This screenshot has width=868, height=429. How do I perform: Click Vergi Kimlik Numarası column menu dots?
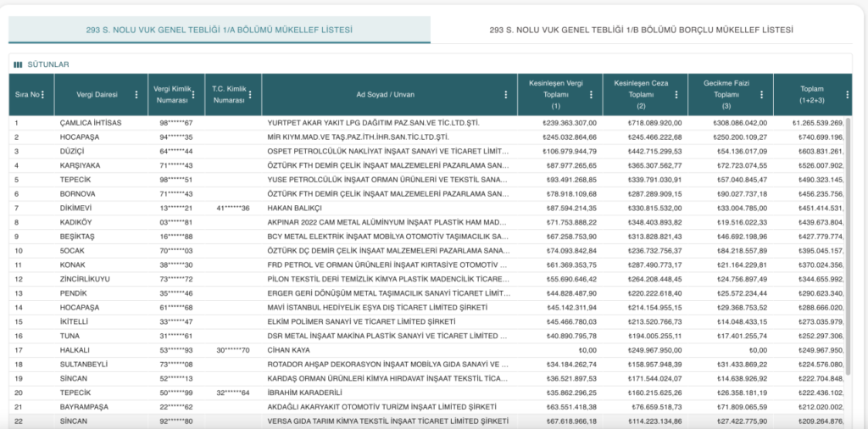(x=193, y=94)
